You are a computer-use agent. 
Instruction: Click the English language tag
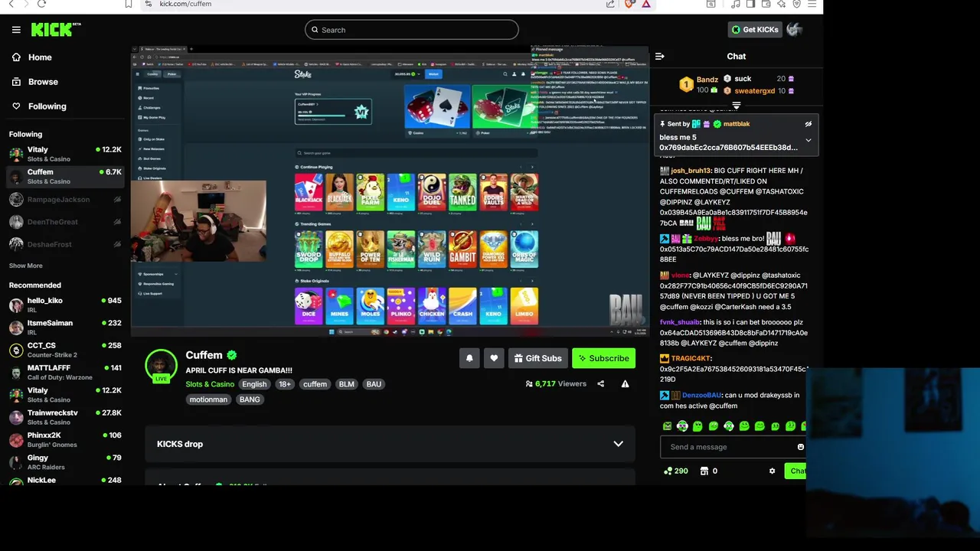tap(254, 384)
